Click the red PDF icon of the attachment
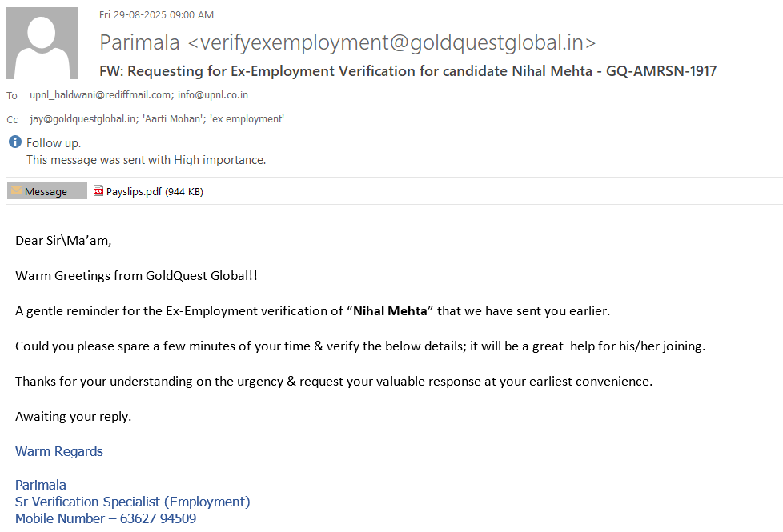The width and height of the screenshot is (783, 532). click(x=98, y=191)
